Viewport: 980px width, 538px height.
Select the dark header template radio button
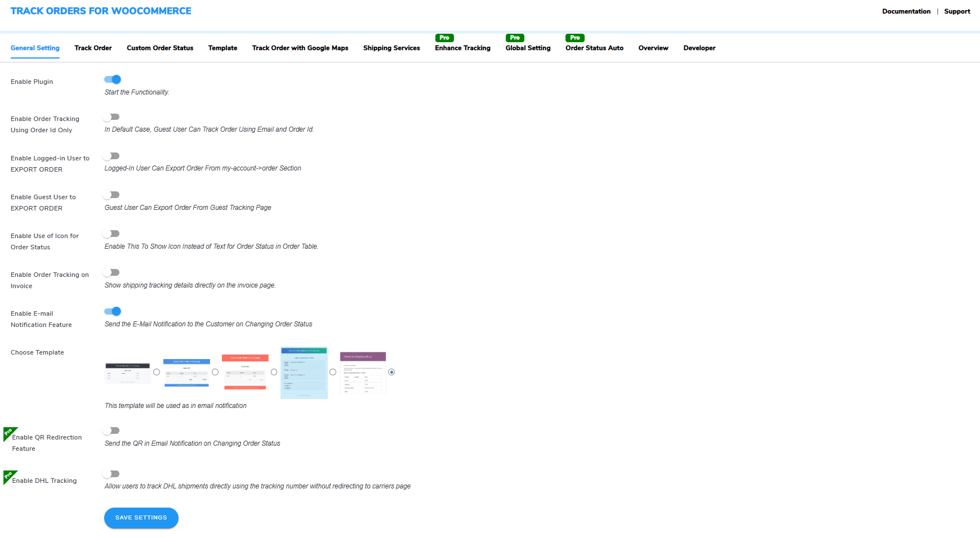coord(157,372)
